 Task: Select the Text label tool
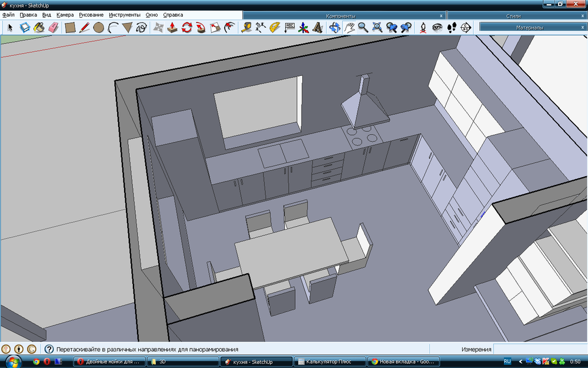tap(289, 28)
